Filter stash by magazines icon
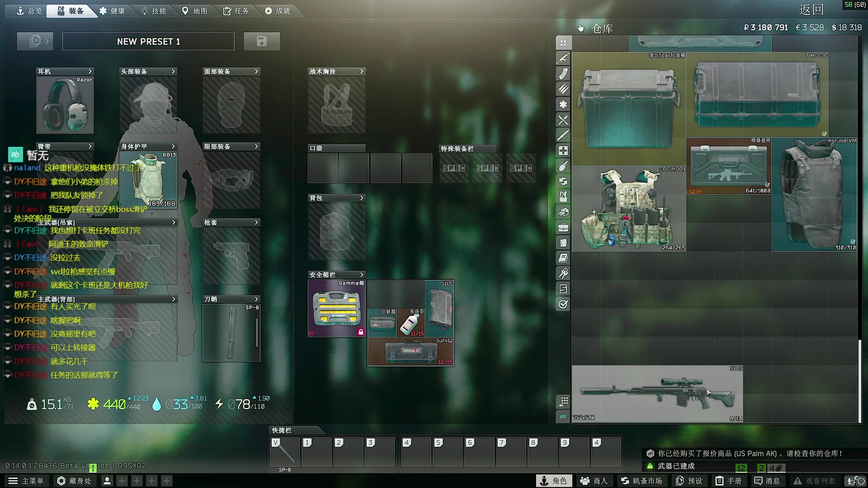The width and height of the screenshot is (868, 488). [x=563, y=74]
